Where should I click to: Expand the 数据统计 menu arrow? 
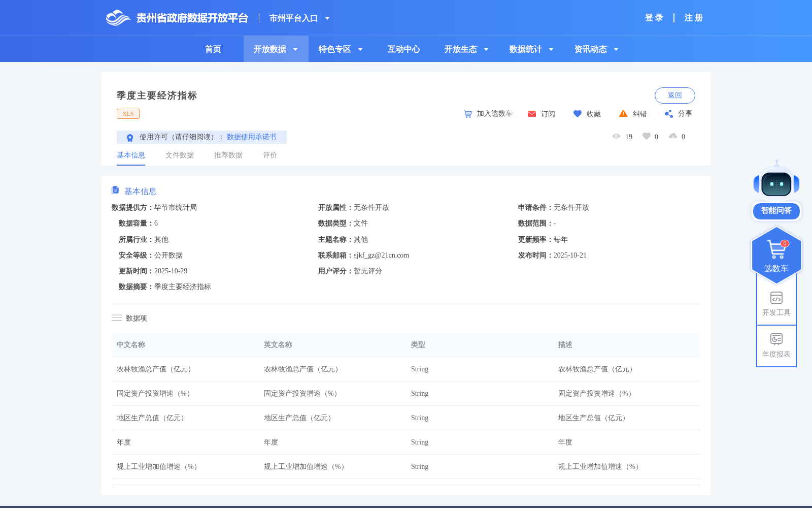pyautogui.click(x=551, y=49)
